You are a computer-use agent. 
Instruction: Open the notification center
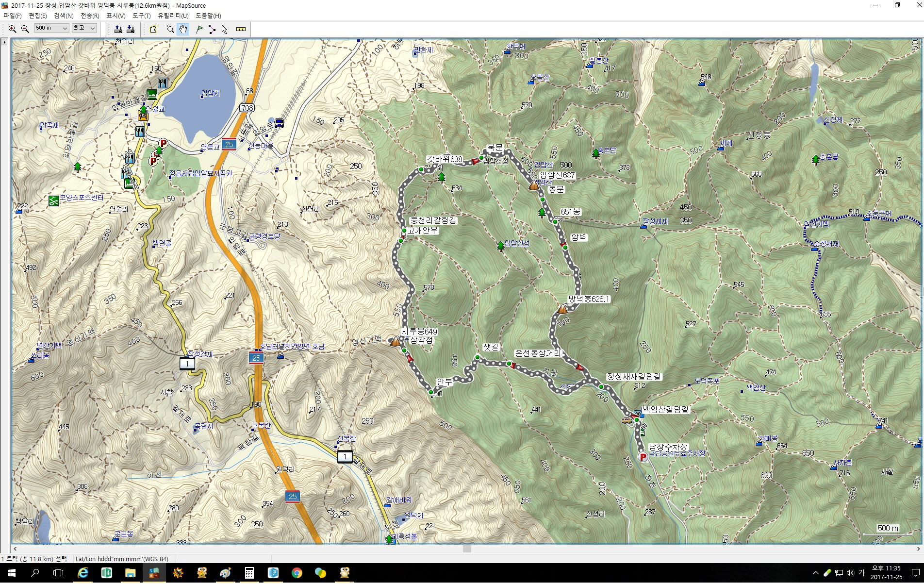(x=915, y=573)
